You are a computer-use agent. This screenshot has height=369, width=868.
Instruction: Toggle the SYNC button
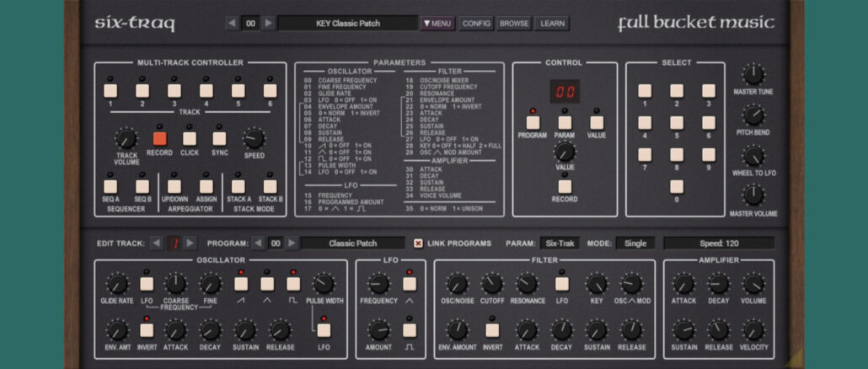[x=219, y=138]
